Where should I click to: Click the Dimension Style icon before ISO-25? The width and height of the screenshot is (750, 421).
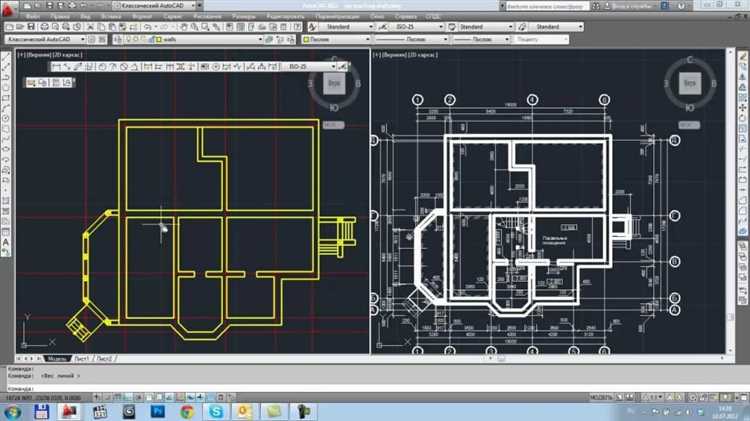383,27
